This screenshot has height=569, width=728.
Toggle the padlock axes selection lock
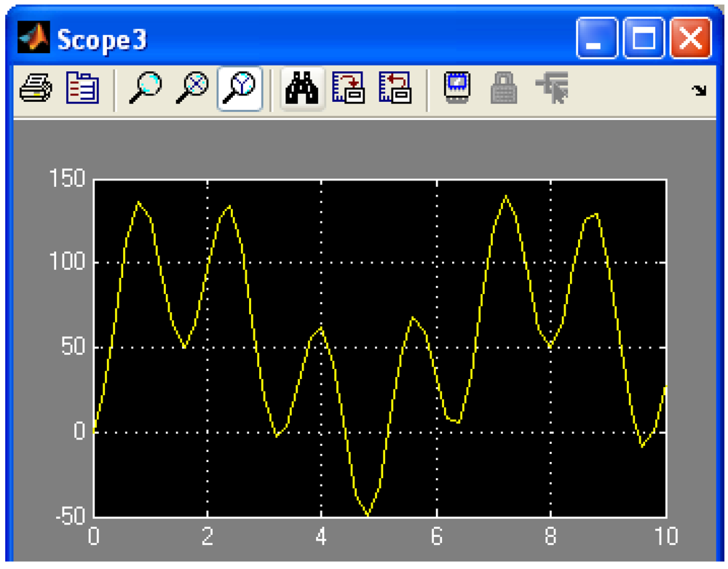coord(503,89)
